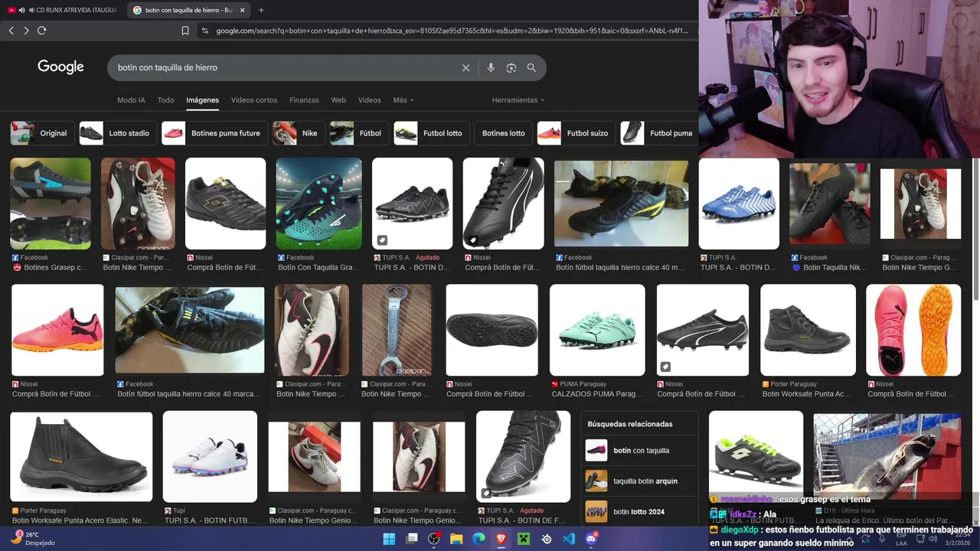980x551 pixels.
Task: Open the wrench Clasipar image
Action: tap(397, 330)
